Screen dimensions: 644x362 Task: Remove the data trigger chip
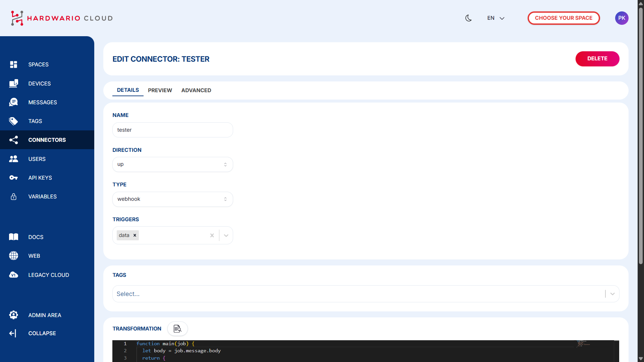click(x=135, y=235)
